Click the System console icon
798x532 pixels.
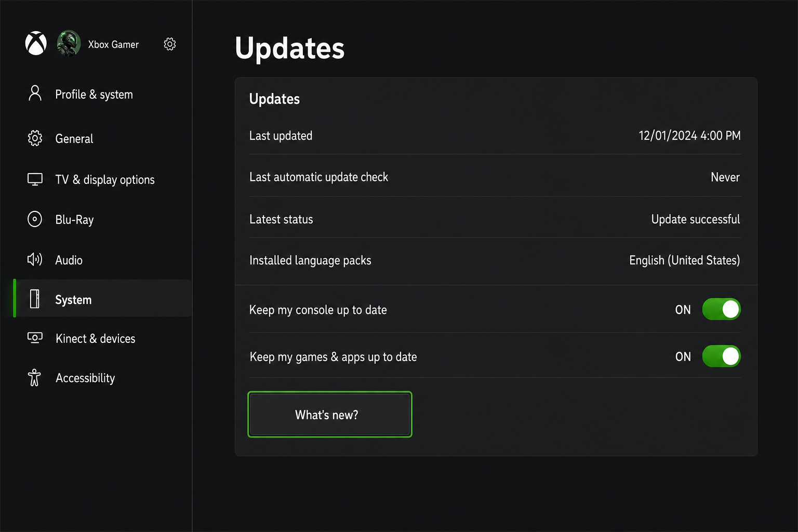point(35,299)
